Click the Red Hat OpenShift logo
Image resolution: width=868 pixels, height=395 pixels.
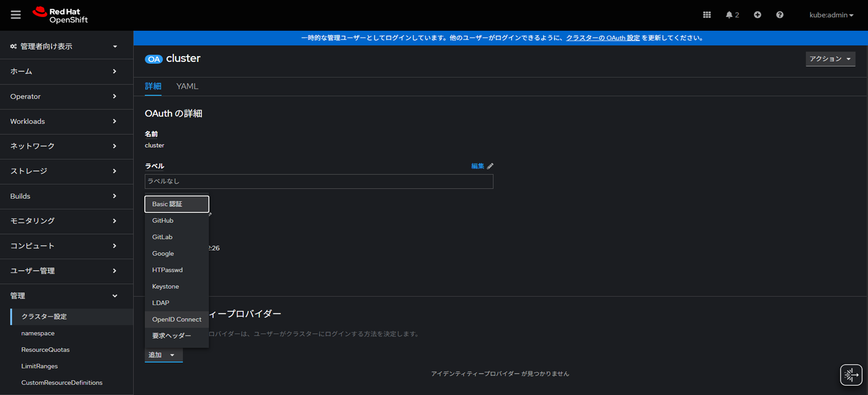(x=60, y=15)
